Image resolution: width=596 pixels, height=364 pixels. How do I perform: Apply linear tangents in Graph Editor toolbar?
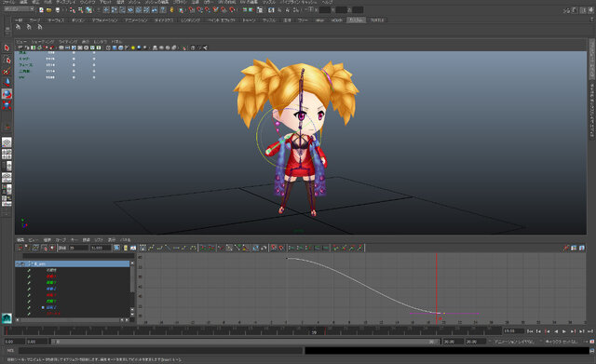pos(168,248)
